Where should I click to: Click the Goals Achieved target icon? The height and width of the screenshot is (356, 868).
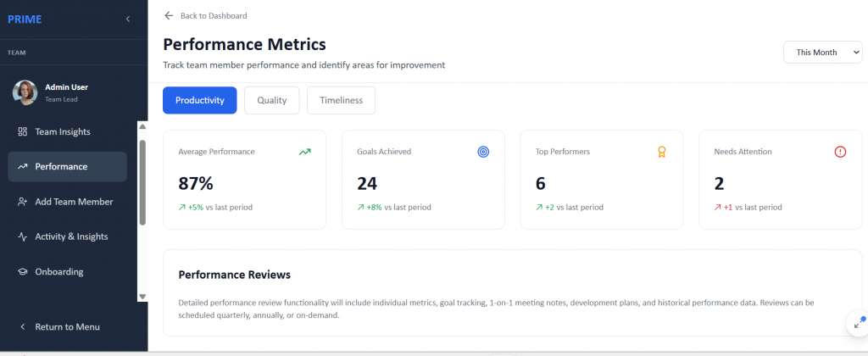point(483,152)
